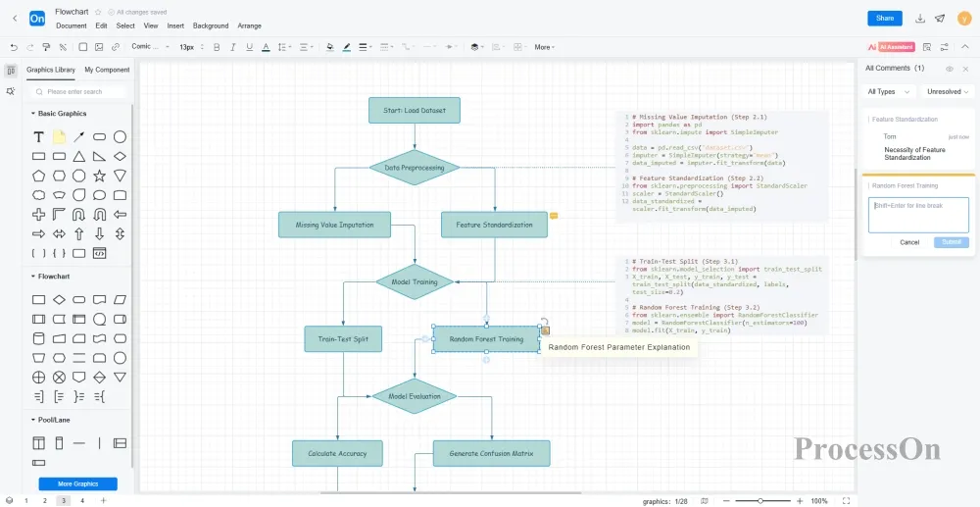Toggle bold formatting
This screenshot has width=980, height=507.
tap(216, 46)
